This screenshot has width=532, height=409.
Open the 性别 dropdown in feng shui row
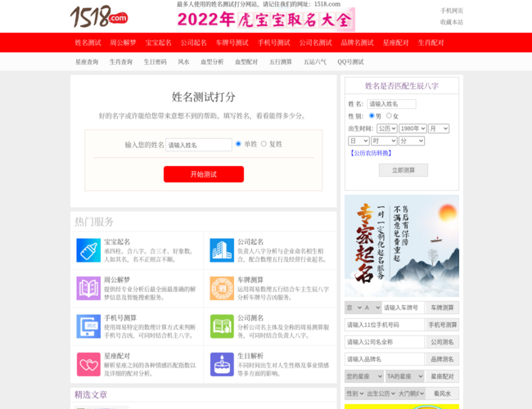pyautogui.click(x=355, y=393)
